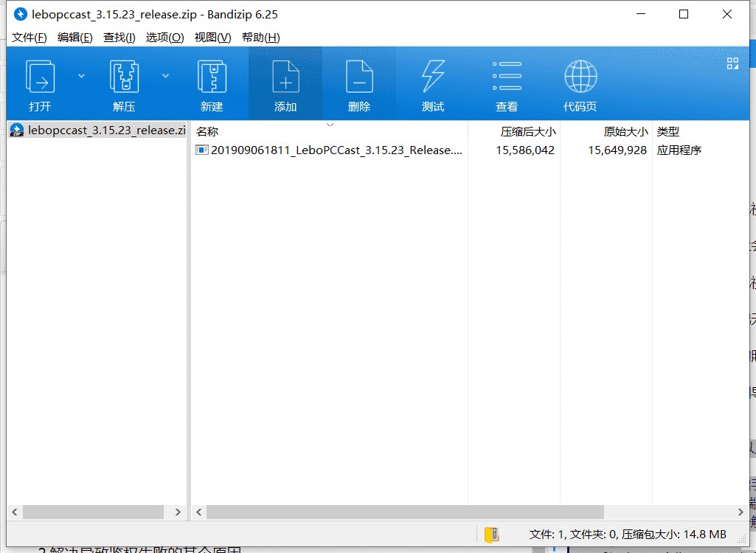Viewport: 756px width, 553px height.
Task: Open the 帮助(H) menu
Action: [261, 38]
